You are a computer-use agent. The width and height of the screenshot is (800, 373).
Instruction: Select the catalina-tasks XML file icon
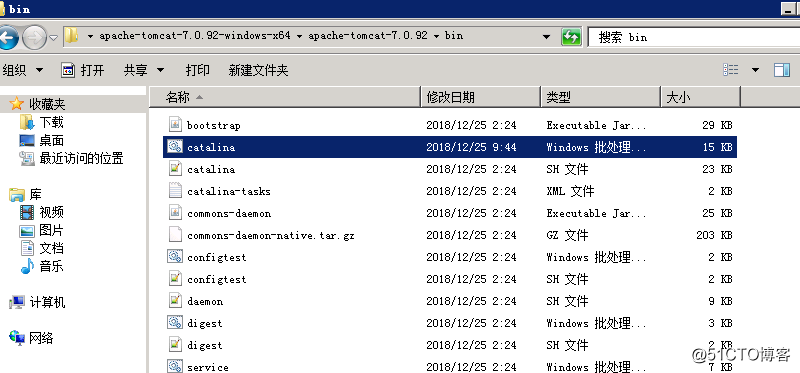[175, 190]
